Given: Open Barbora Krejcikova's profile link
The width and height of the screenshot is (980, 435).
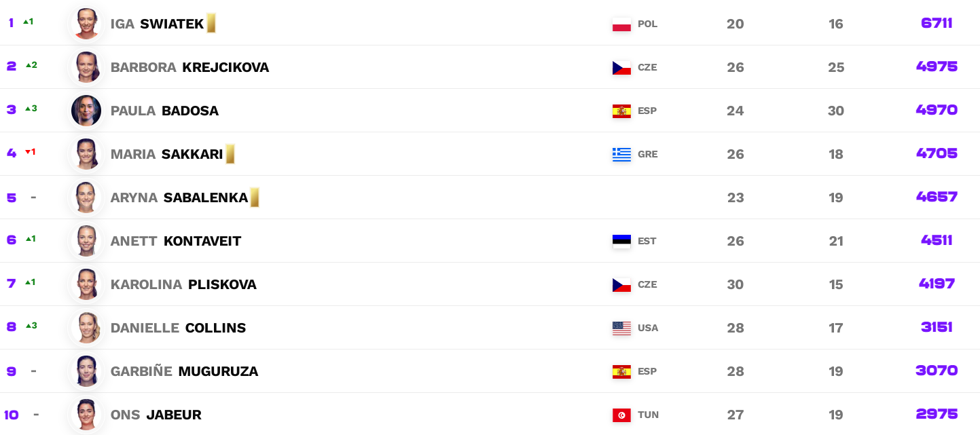Looking at the screenshot, I should click(189, 67).
